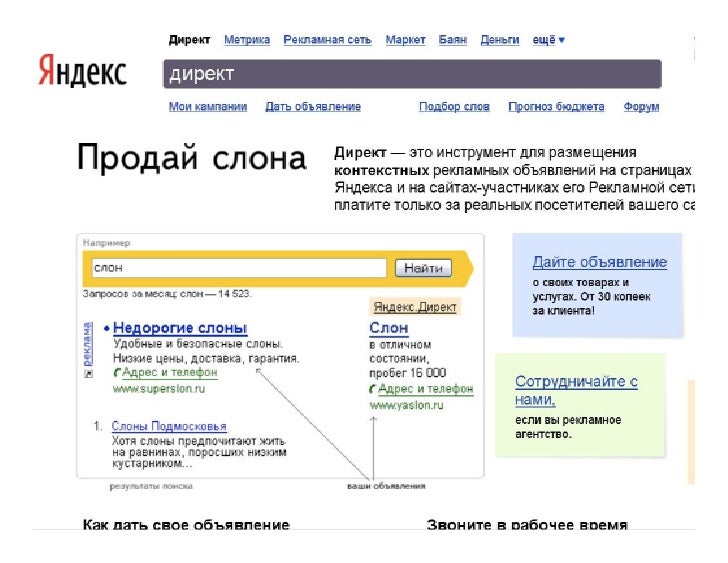Open the Метрика link

coord(247,40)
